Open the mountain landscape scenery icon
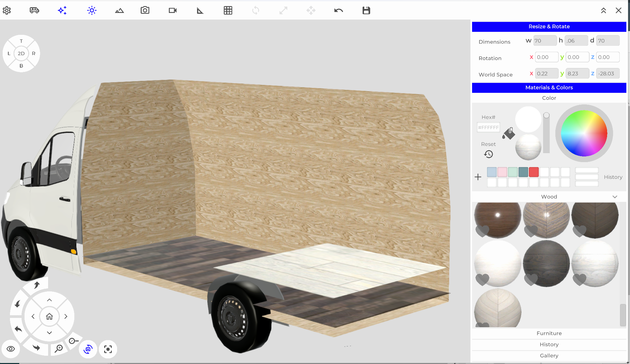This screenshot has width=630, height=364. point(119,11)
